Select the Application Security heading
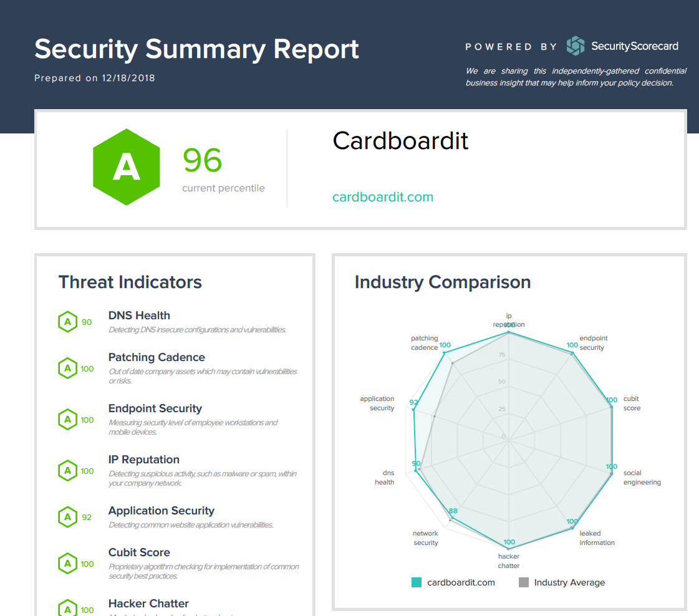Viewport: 699px width, 616px height. click(161, 511)
